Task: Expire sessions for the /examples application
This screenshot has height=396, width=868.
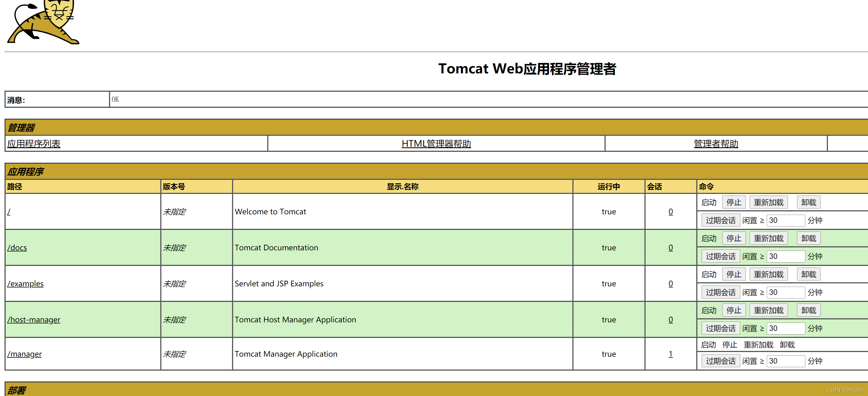Action: [720, 293]
